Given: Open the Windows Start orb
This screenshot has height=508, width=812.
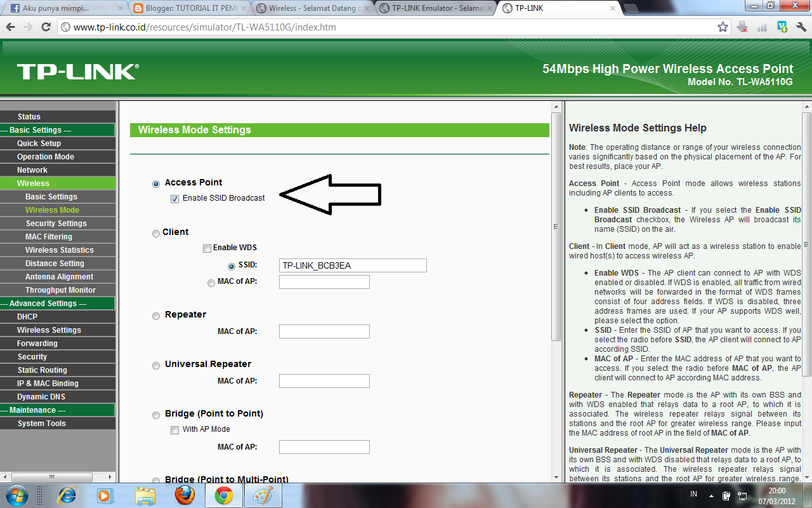Looking at the screenshot, I should coord(16,495).
